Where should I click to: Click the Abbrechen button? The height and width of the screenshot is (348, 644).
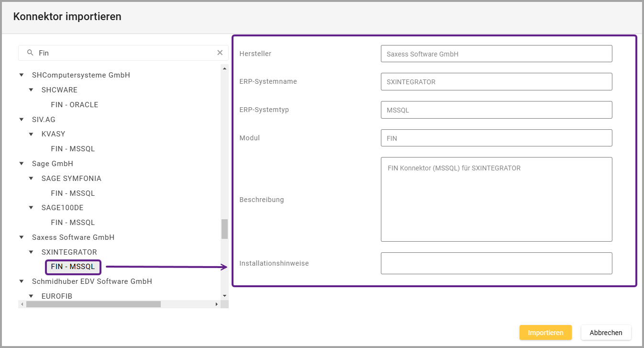point(606,333)
